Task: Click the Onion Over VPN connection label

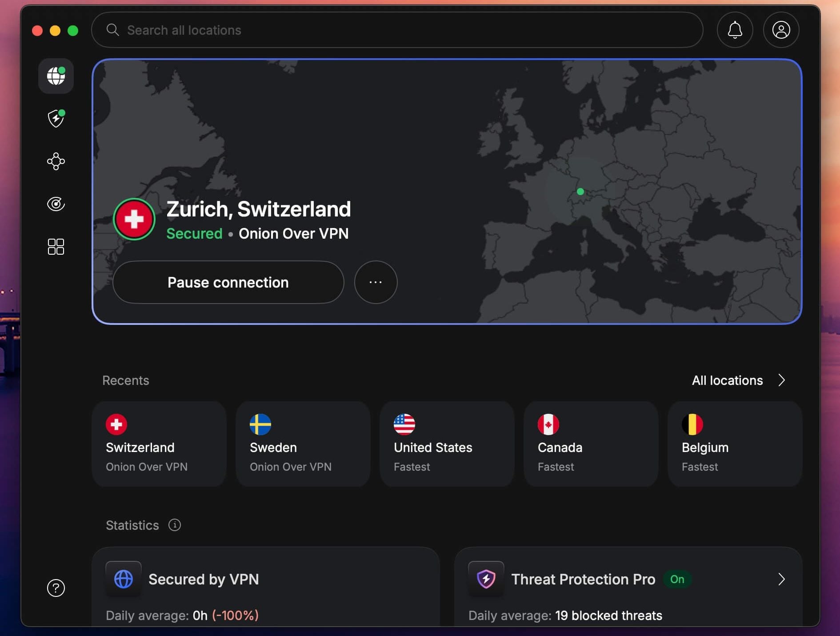Action: (x=294, y=234)
